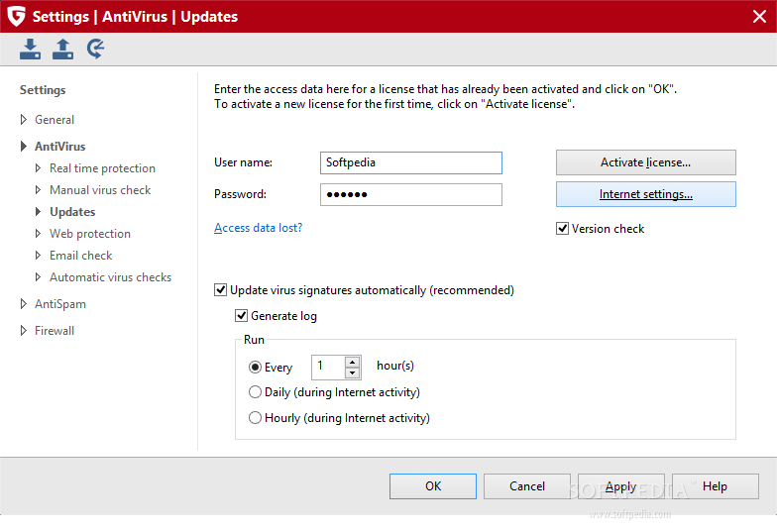Click the Apply button
The image size is (777, 532).
coord(620,486)
